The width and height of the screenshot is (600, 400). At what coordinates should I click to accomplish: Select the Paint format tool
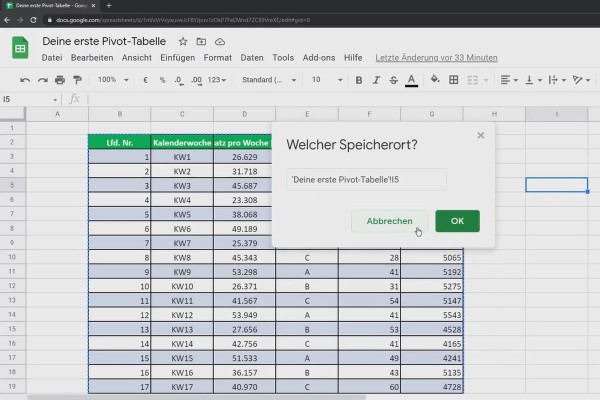(77, 80)
